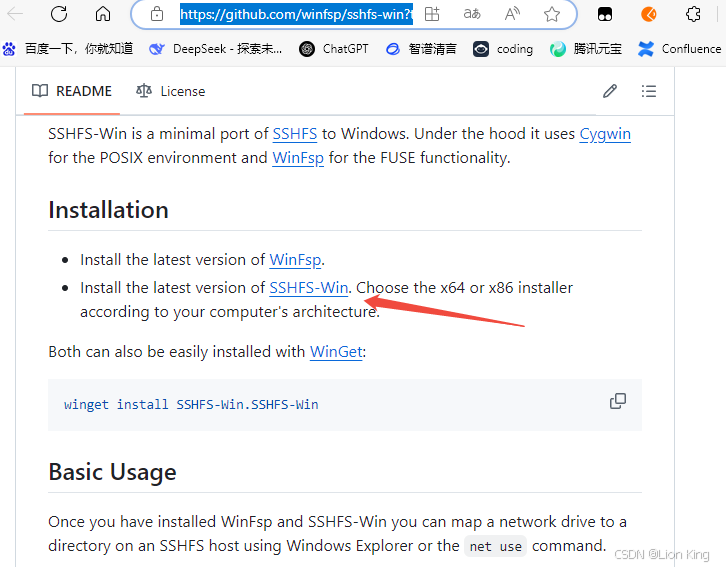Click the translate page icon in address bar
726x567 pixels.
click(x=472, y=14)
